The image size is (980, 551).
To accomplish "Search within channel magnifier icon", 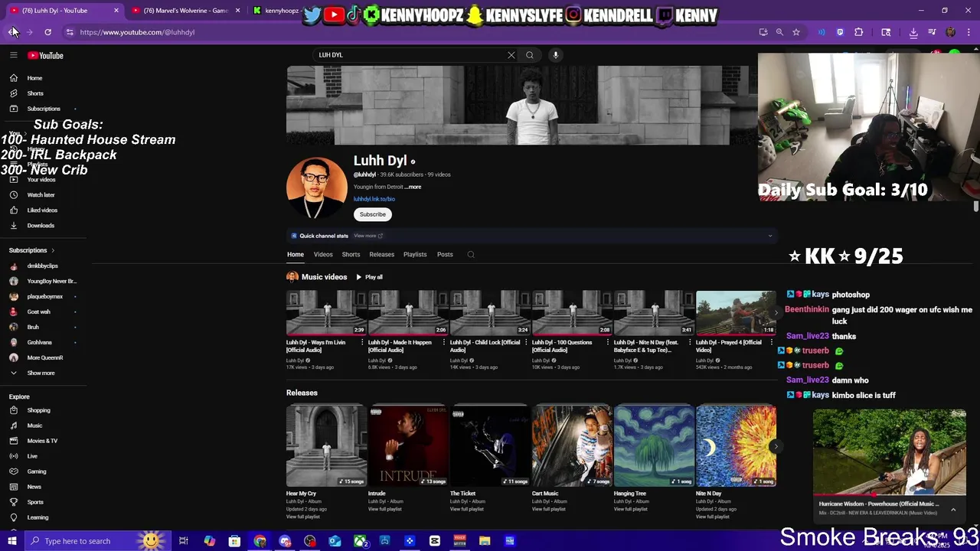I will click(471, 255).
